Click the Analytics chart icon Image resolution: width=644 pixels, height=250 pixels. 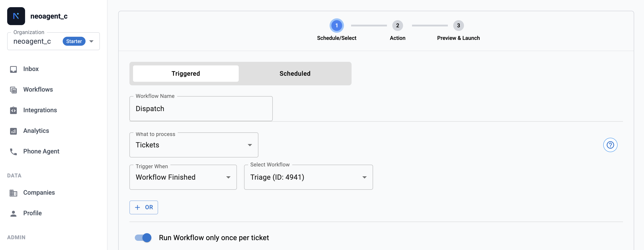pos(13,131)
